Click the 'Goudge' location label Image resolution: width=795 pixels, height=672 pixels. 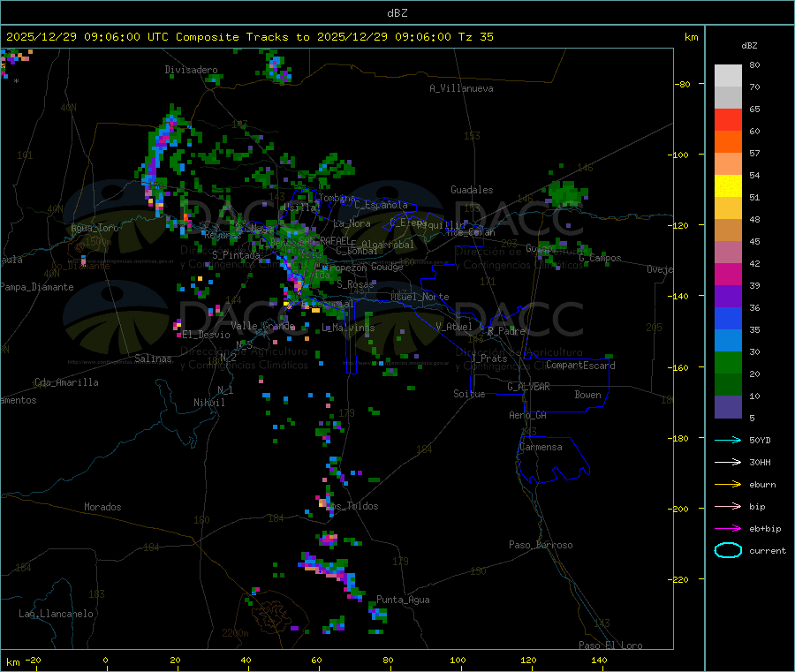[387, 267]
